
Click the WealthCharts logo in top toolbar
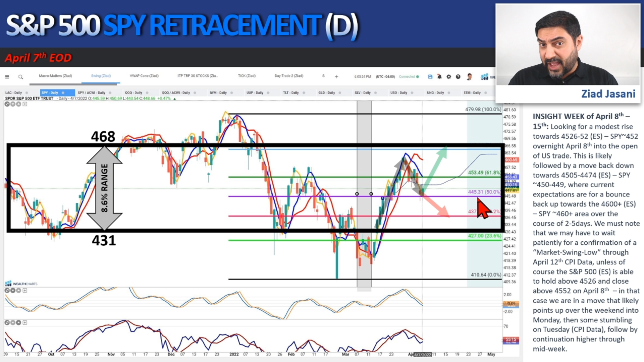[x=488, y=77]
